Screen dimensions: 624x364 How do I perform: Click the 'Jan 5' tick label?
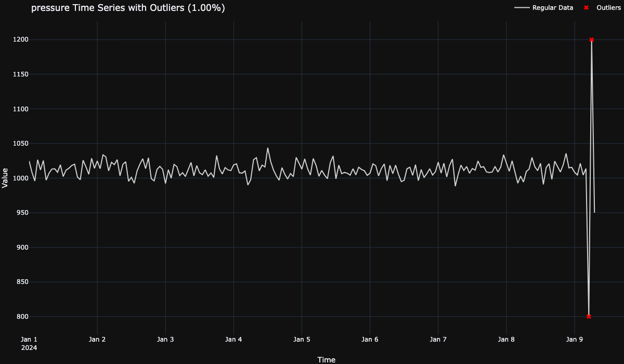[302, 340]
